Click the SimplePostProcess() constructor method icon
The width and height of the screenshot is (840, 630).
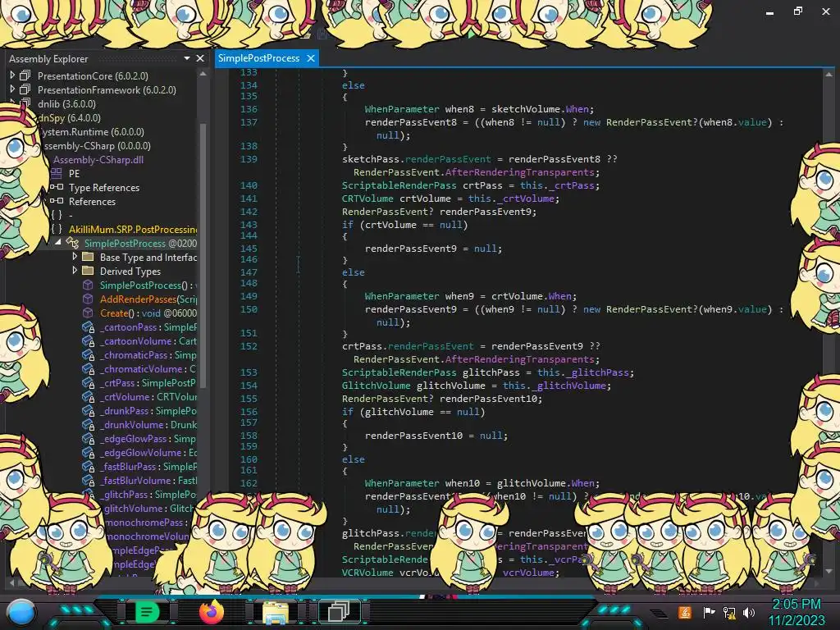pos(88,285)
